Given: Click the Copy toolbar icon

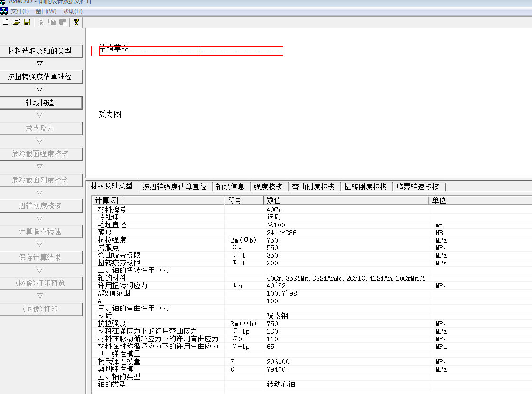Looking at the screenshot, I should pyautogui.click(x=52, y=22).
